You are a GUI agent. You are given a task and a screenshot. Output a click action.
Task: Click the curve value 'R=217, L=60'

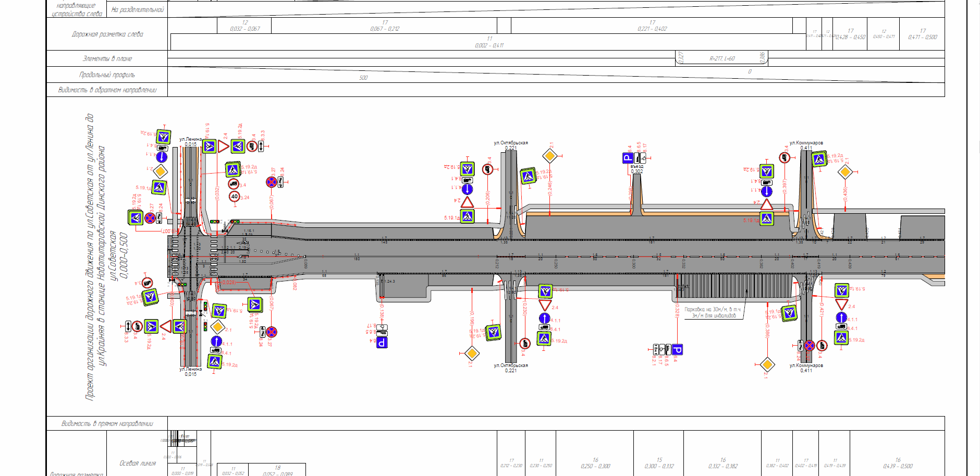(722, 58)
